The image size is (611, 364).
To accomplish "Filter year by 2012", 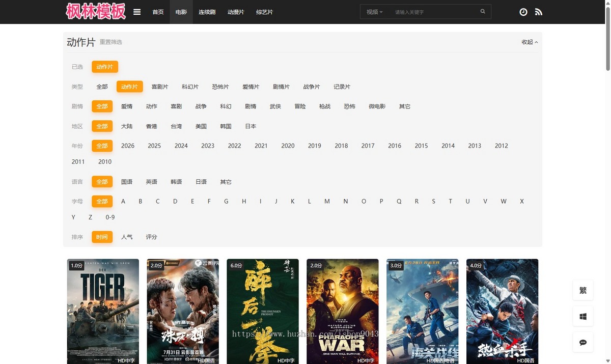I will (502, 146).
